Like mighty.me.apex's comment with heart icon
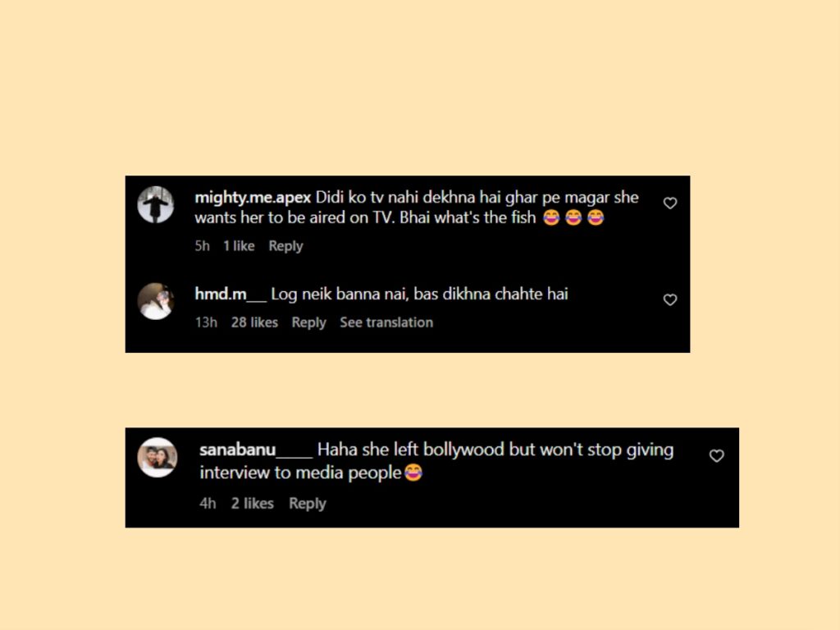 (x=669, y=203)
